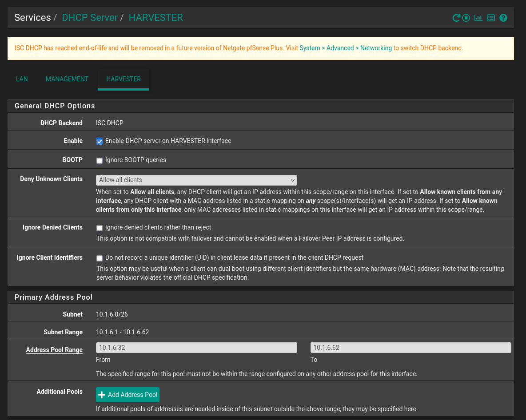Image resolution: width=526 pixels, height=420 pixels.
Task: Click the HARVESTER breadcrumb link
Action: tap(155, 18)
